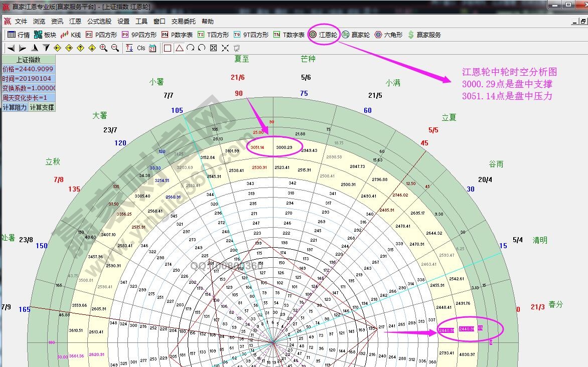Screen dimensions: 588x367
Task: Open the K线 candlestick chart
Action: click(x=71, y=35)
